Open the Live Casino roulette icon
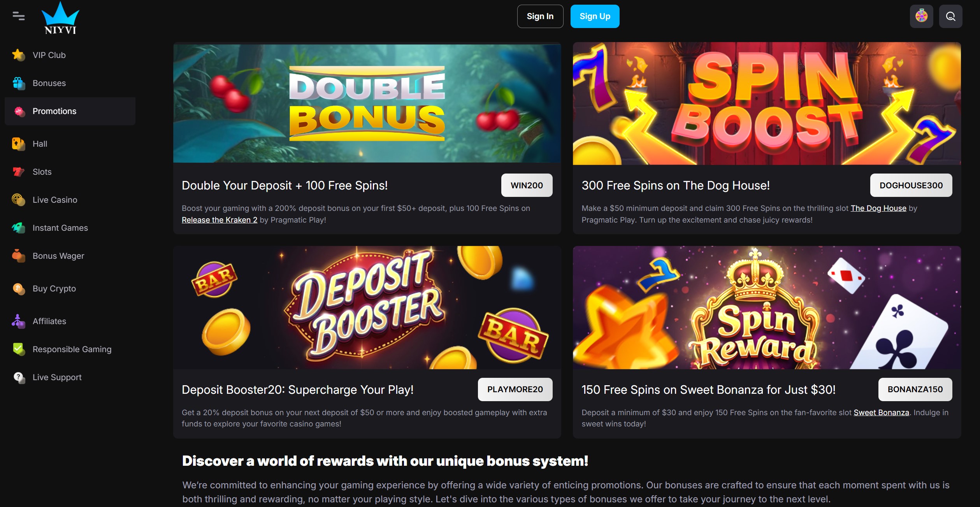This screenshot has width=980, height=507. click(x=18, y=200)
